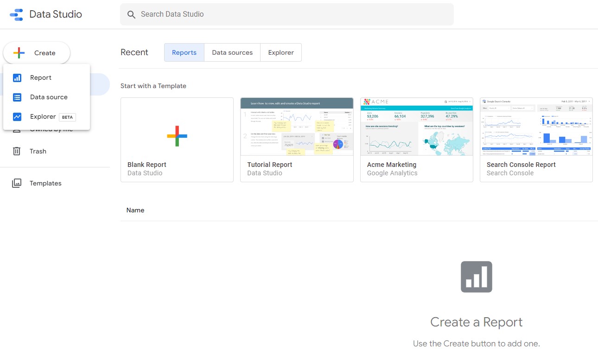
Task: Open Trash in the sidebar
Action: coord(55,151)
